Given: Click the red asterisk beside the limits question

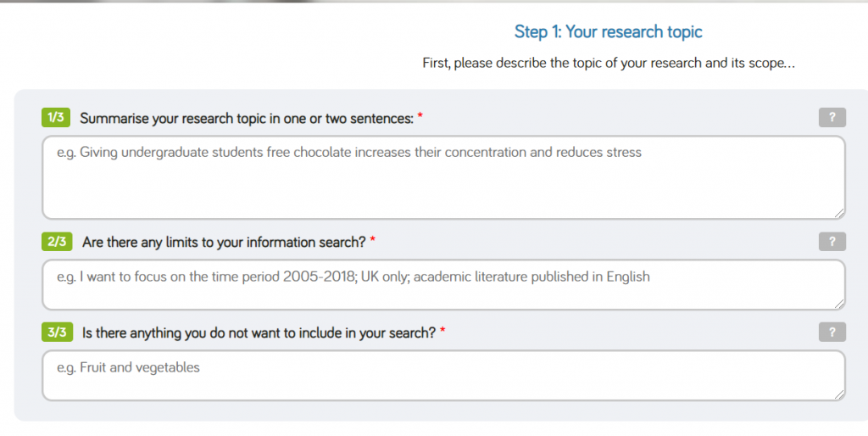Looking at the screenshot, I should pyautogui.click(x=373, y=241).
